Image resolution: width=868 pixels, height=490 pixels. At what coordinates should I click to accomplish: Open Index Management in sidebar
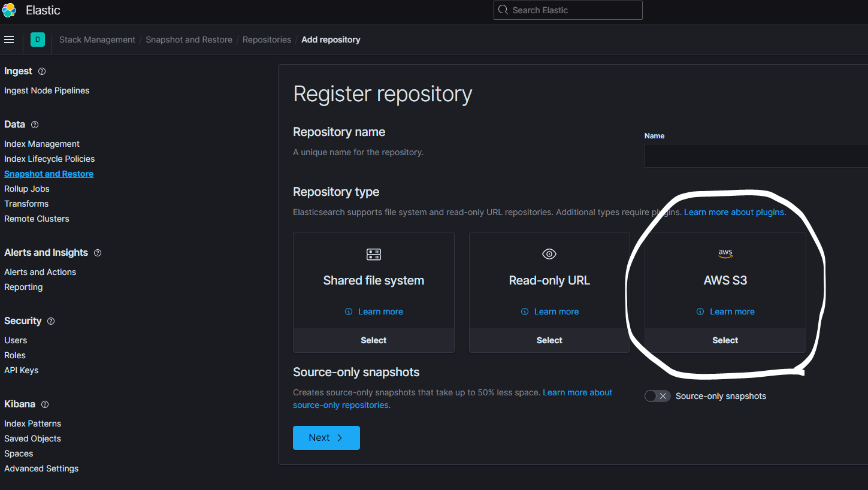click(x=42, y=144)
